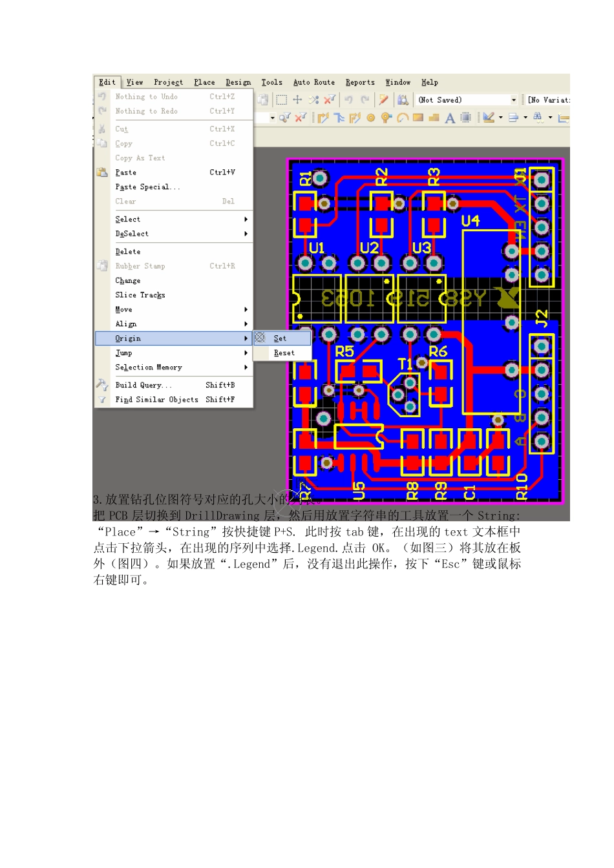Viewport: 614px width, 868px height.
Task: Click the [No Variations] field on the toolbar
Action: [548, 100]
